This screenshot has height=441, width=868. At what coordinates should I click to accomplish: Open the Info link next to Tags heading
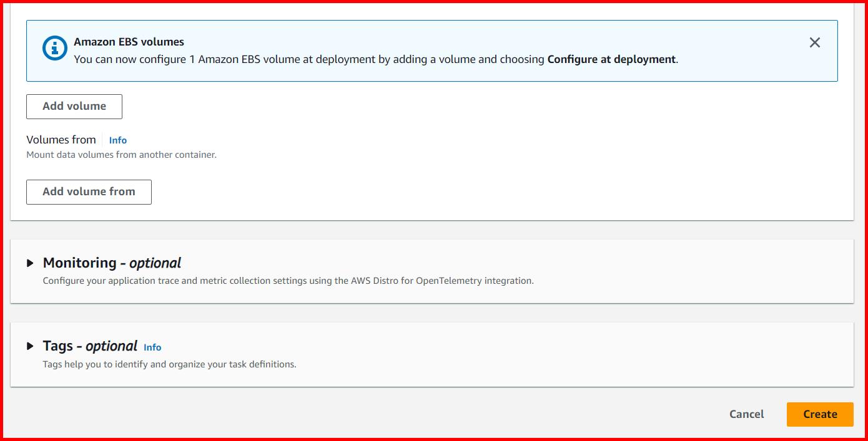coord(152,347)
